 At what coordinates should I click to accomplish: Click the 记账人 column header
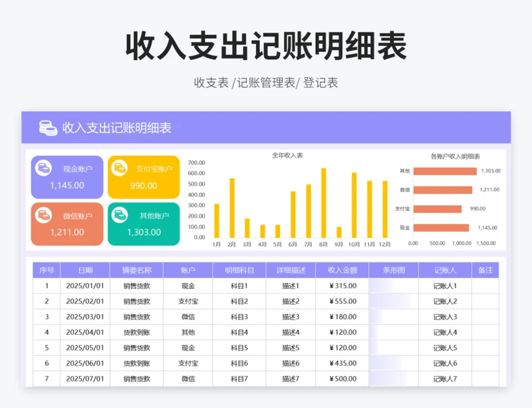[445, 270]
